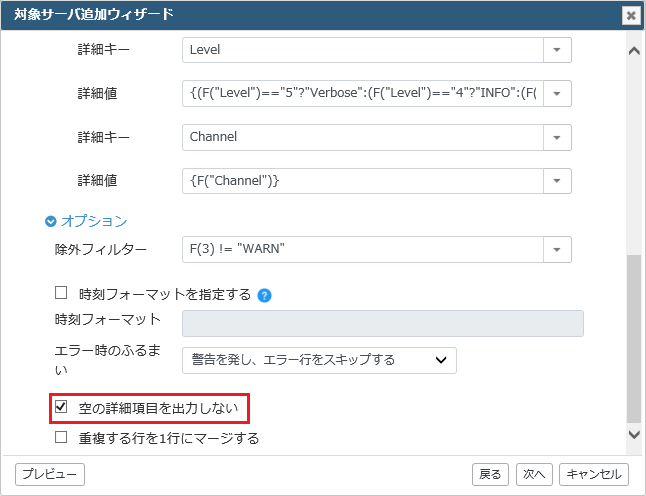Proceed with the 次へ button
The width and height of the screenshot is (646, 496).
[534, 475]
